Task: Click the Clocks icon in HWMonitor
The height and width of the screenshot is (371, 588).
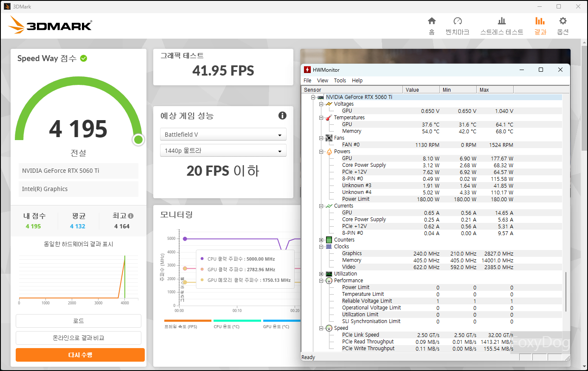Action: click(329, 247)
